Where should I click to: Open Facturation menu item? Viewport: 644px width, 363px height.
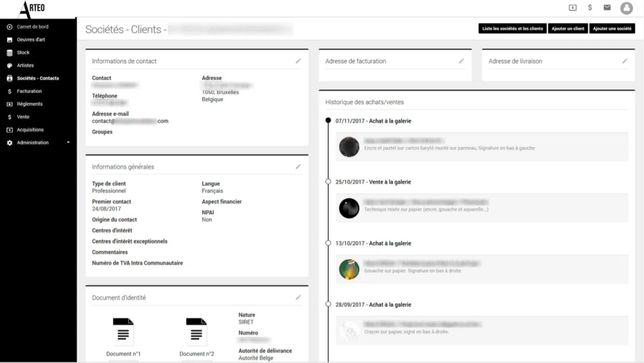[x=29, y=91]
